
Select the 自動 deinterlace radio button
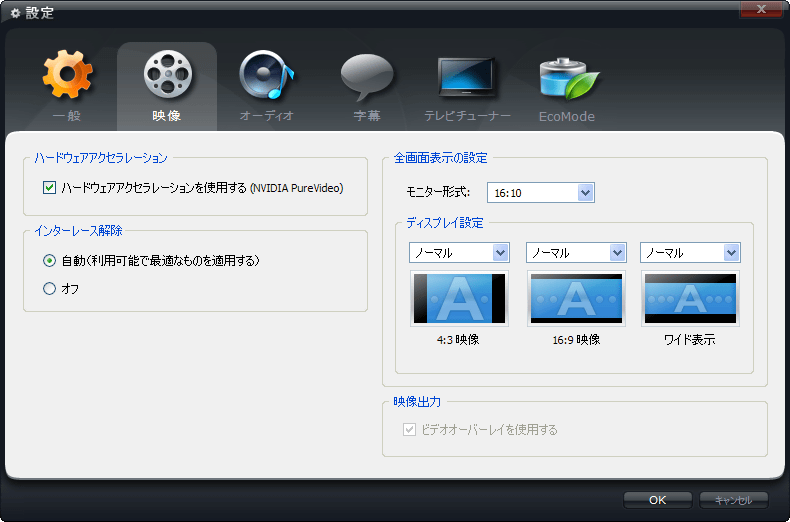49,260
